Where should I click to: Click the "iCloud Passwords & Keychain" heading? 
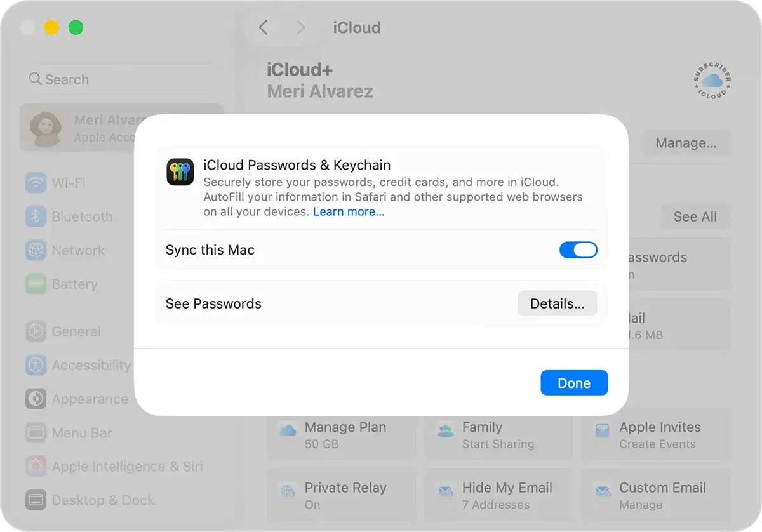297,165
